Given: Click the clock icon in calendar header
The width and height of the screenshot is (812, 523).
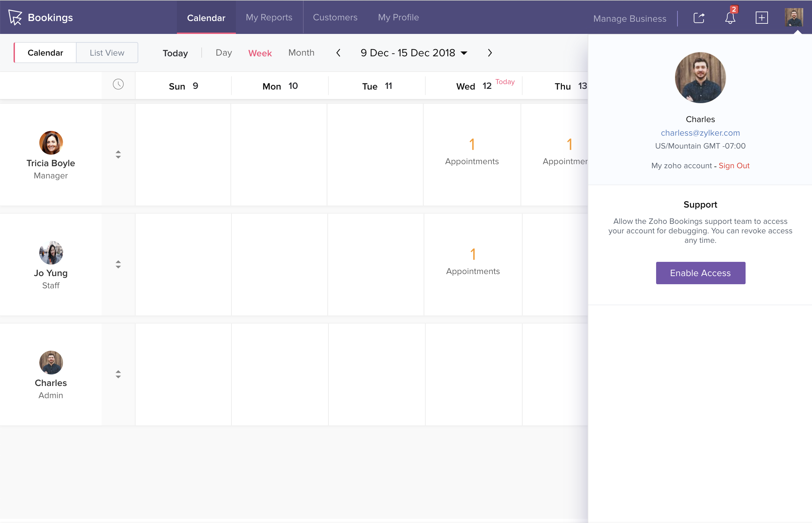Looking at the screenshot, I should 118,84.
